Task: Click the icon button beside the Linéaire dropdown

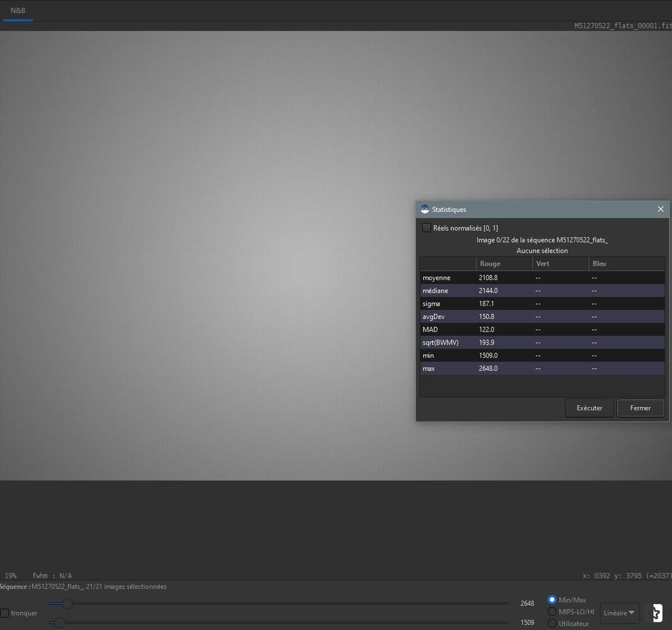Action: click(658, 613)
